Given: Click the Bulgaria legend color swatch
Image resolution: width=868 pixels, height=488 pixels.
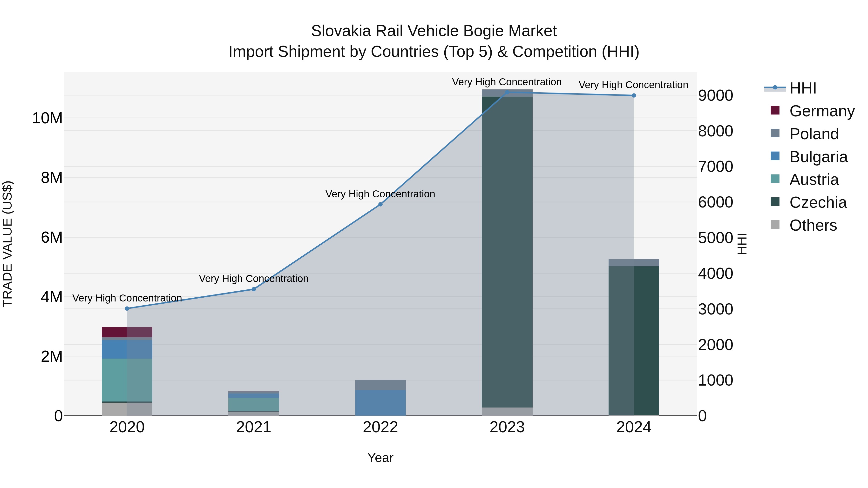Looking at the screenshot, I should tap(775, 156).
